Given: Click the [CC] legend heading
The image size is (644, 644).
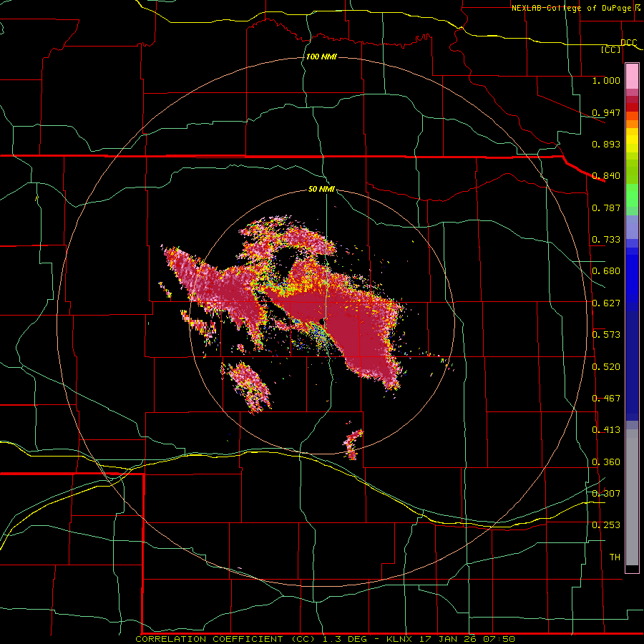Looking at the screenshot, I should tap(611, 49).
